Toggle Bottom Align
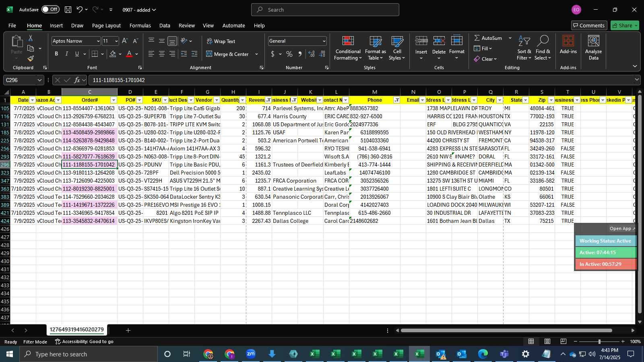 click(x=172, y=41)
